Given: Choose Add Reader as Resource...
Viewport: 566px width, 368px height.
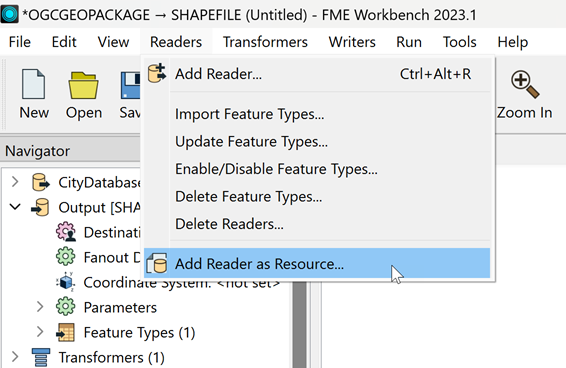Looking at the screenshot, I should tap(317, 263).
